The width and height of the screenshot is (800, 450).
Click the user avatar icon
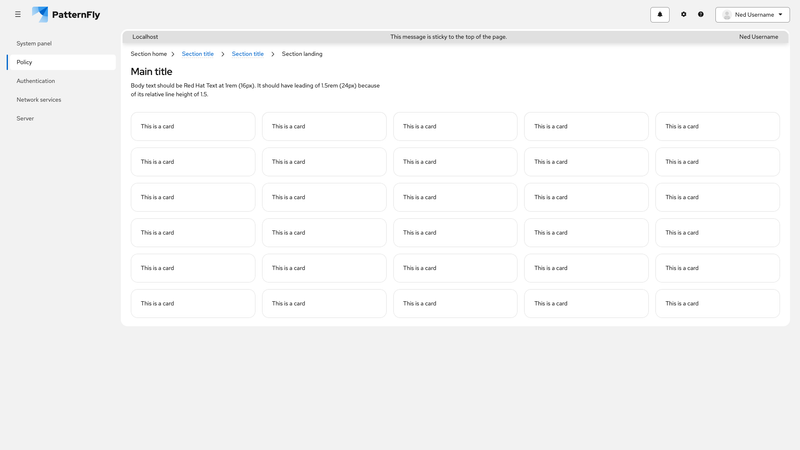coord(727,15)
